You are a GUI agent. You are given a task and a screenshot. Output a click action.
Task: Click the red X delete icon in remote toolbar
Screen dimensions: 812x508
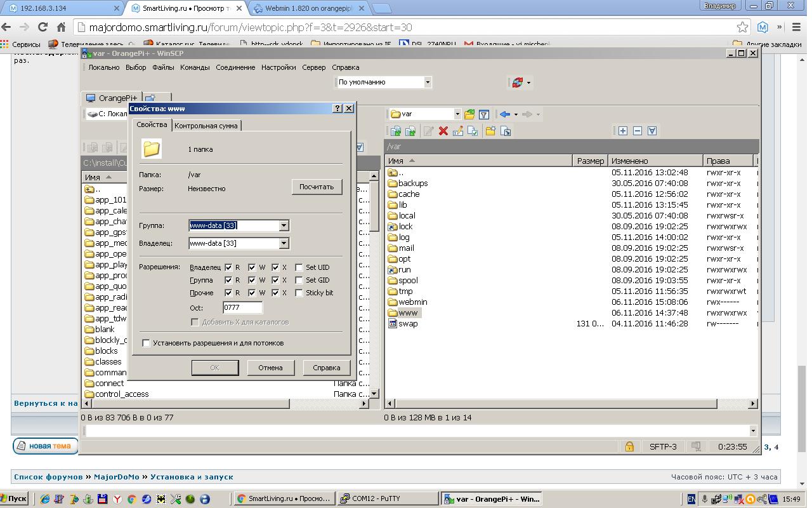443,131
